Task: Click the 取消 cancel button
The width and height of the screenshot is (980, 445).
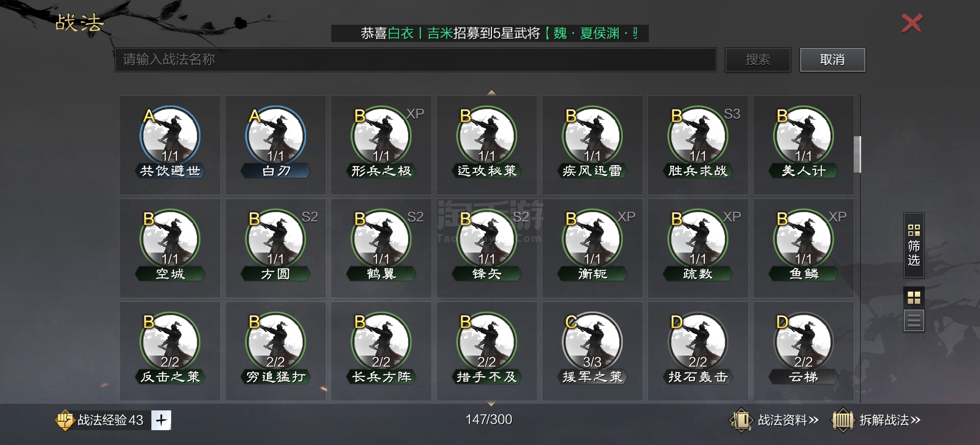Action: (833, 60)
